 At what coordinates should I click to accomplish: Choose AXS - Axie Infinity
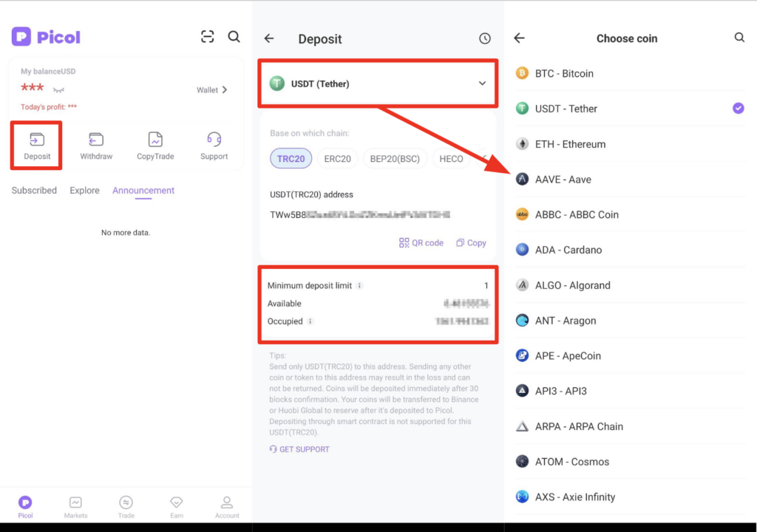pyautogui.click(x=631, y=497)
